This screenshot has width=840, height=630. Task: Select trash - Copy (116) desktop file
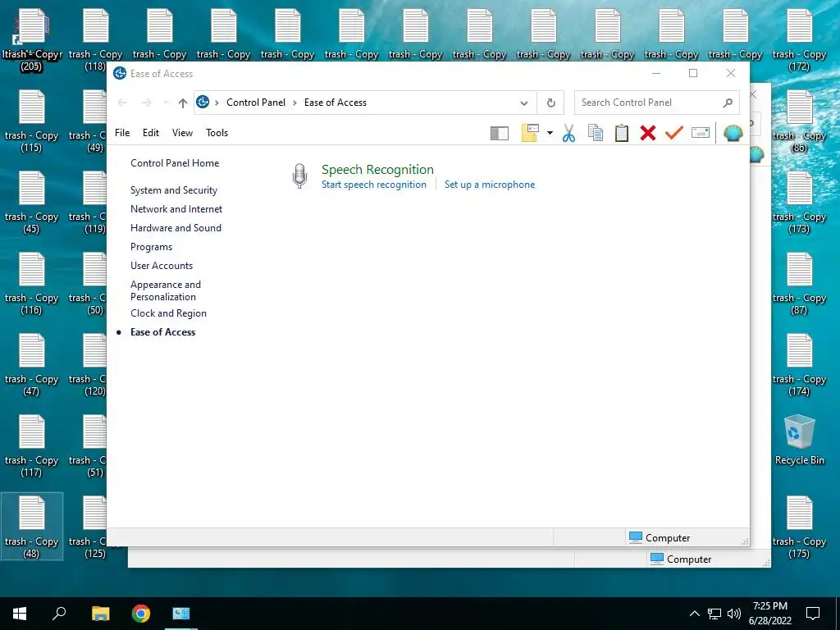click(32, 283)
